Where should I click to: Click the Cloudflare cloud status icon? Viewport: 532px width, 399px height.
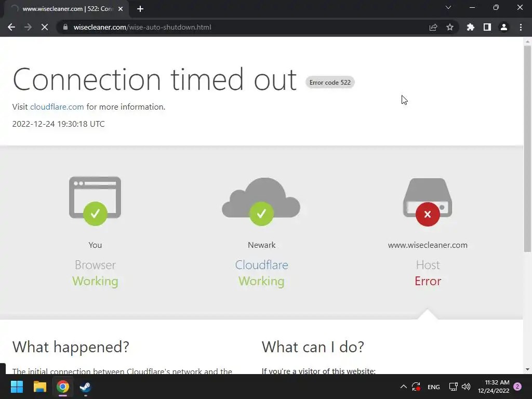click(x=261, y=202)
